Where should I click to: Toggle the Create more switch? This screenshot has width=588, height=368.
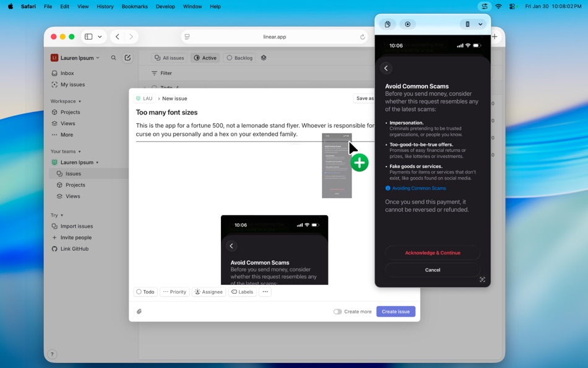pyautogui.click(x=337, y=312)
